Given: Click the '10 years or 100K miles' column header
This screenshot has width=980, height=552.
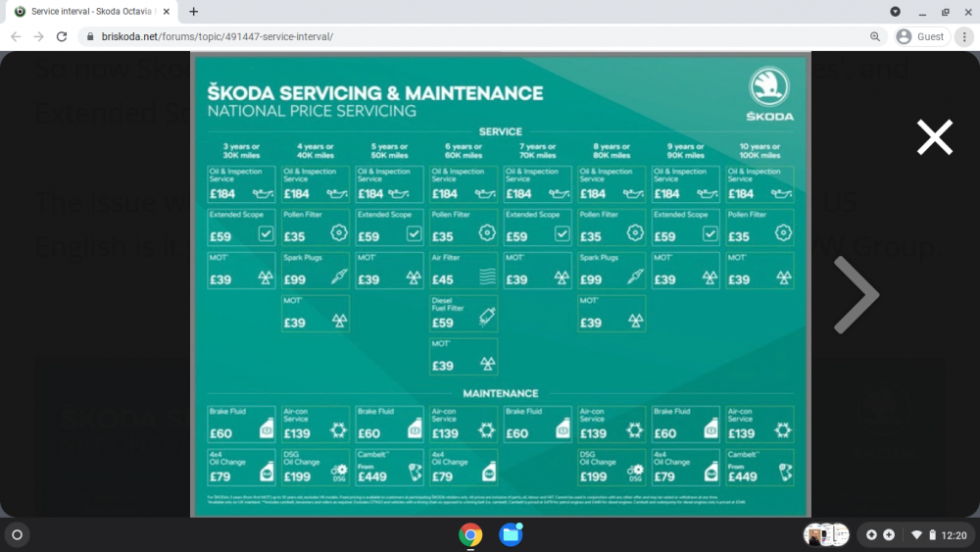Looking at the screenshot, I should click(x=759, y=151).
